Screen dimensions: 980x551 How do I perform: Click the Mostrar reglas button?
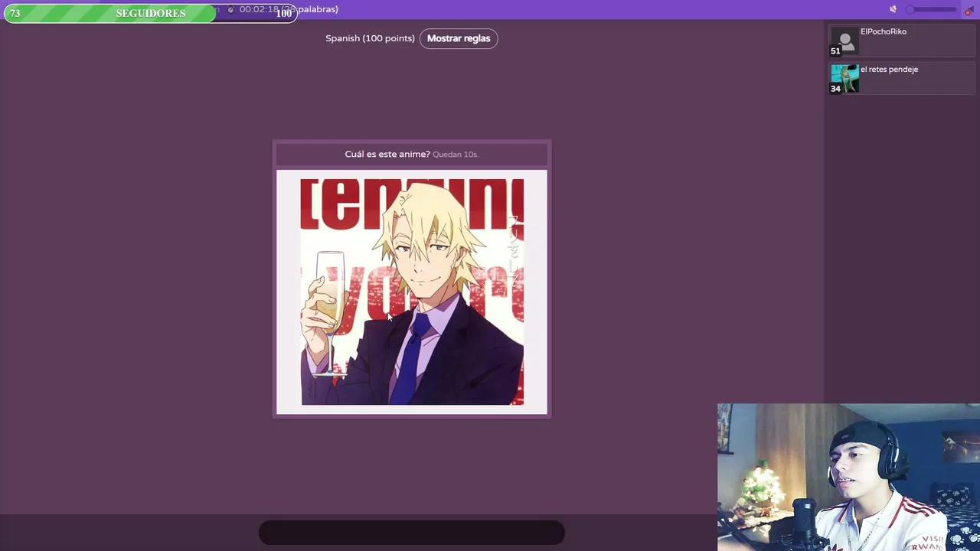pos(459,38)
